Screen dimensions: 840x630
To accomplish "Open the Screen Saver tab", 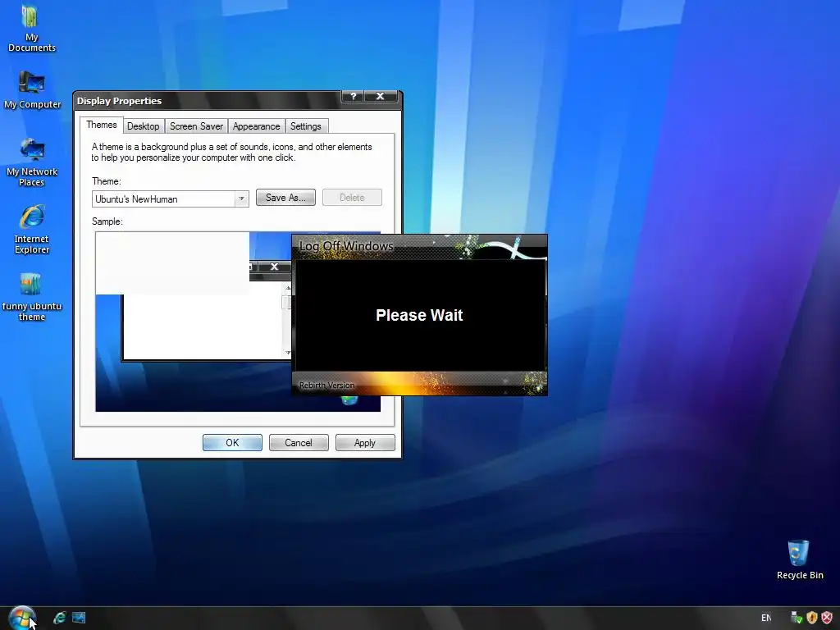I will (x=196, y=126).
